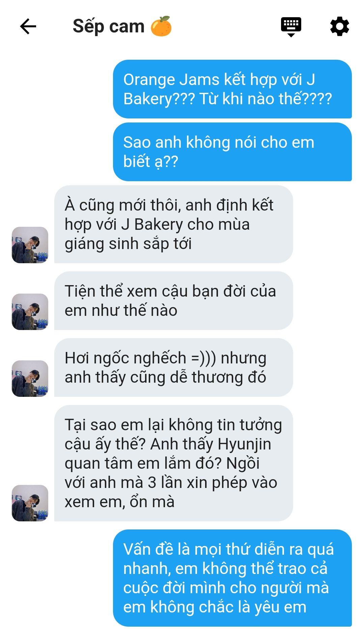Select the Tiện thể xem cậu message

[x=173, y=301]
